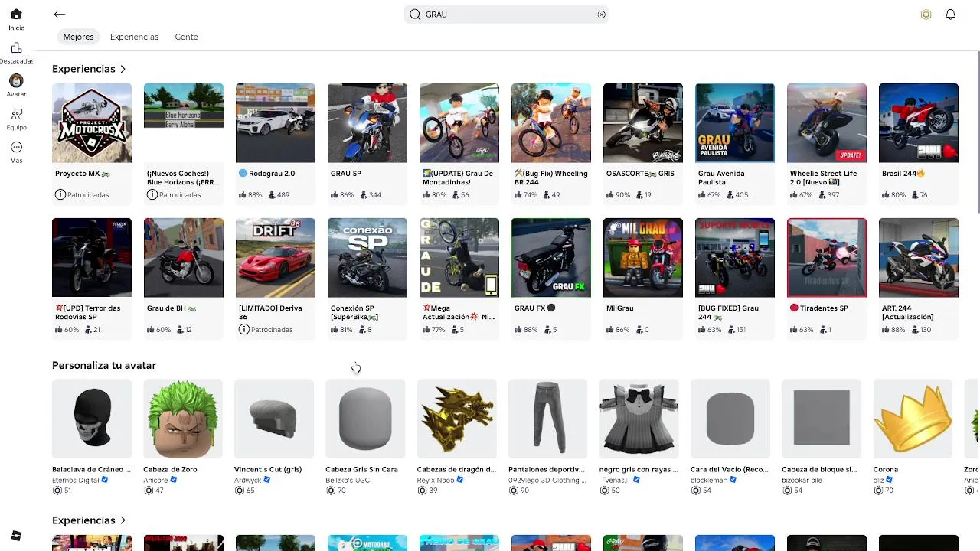
Task: Open Proyecto MX experience thumbnail
Action: (x=92, y=123)
